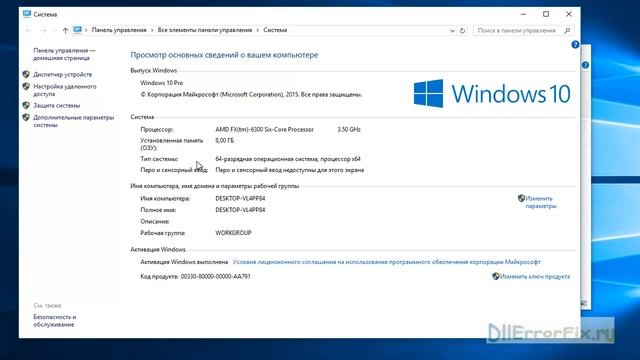Viewport: 640px width, 360px height.
Task: Open Настройка удаленного доступа
Action: coord(64,90)
